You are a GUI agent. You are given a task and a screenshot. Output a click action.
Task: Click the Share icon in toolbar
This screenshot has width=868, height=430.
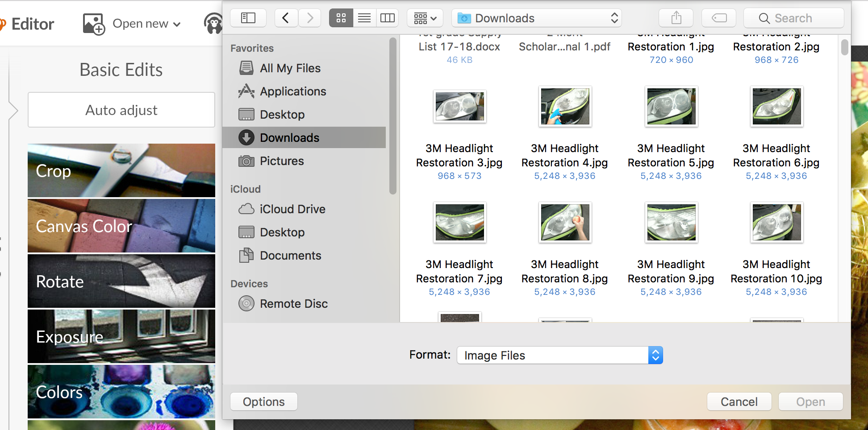click(676, 18)
